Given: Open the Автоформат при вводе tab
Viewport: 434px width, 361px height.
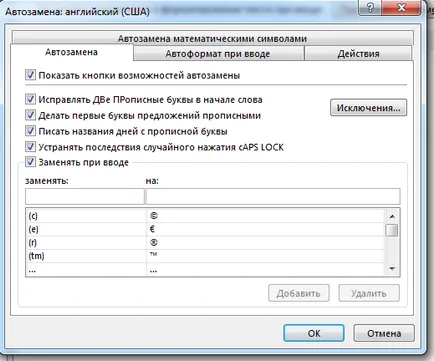Looking at the screenshot, I should click(218, 54).
